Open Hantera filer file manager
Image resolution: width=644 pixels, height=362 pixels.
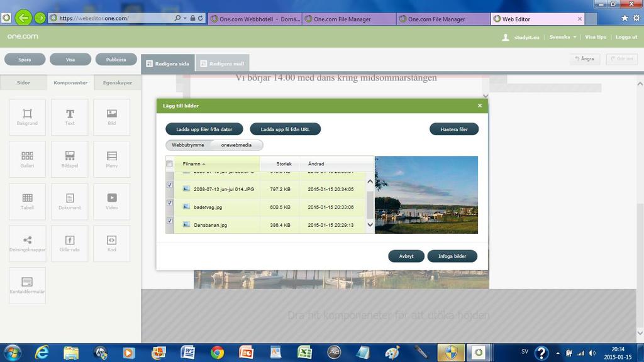(454, 129)
